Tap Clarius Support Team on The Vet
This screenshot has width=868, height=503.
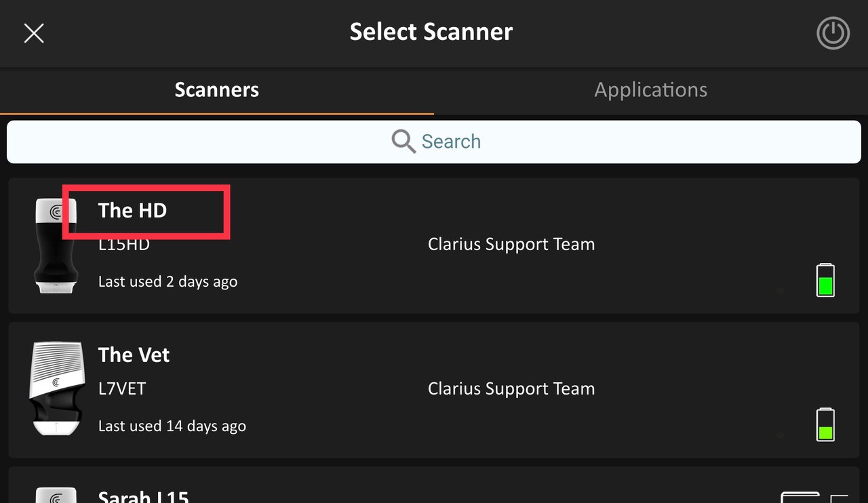click(x=511, y=388)
